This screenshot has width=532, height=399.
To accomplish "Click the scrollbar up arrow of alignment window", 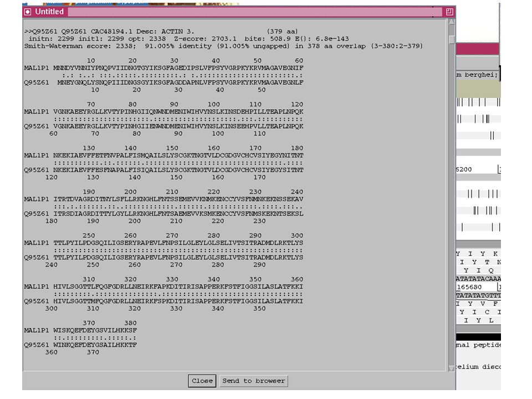I will pyautogui.click(x=452, y=22).
